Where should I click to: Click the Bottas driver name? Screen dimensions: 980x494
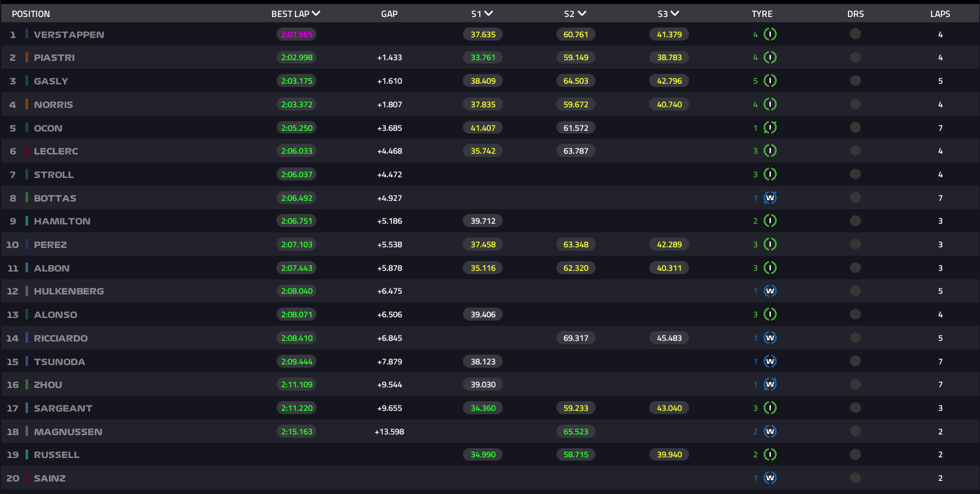55,198
